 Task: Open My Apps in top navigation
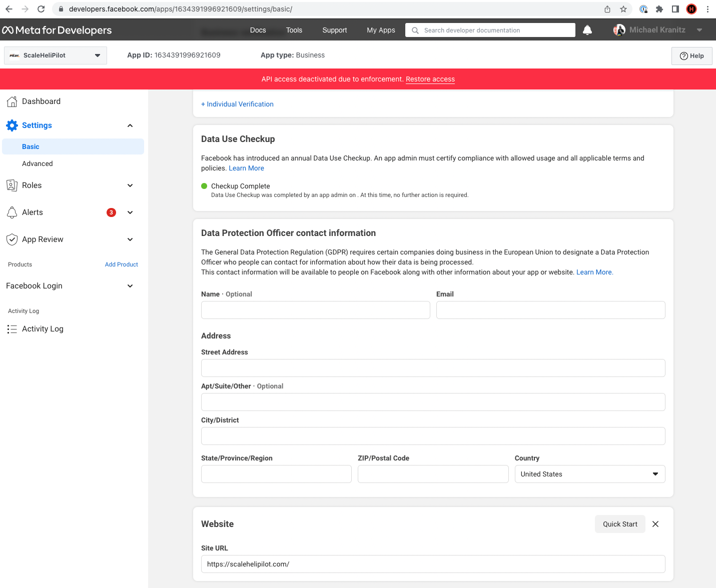click(381, 30)
